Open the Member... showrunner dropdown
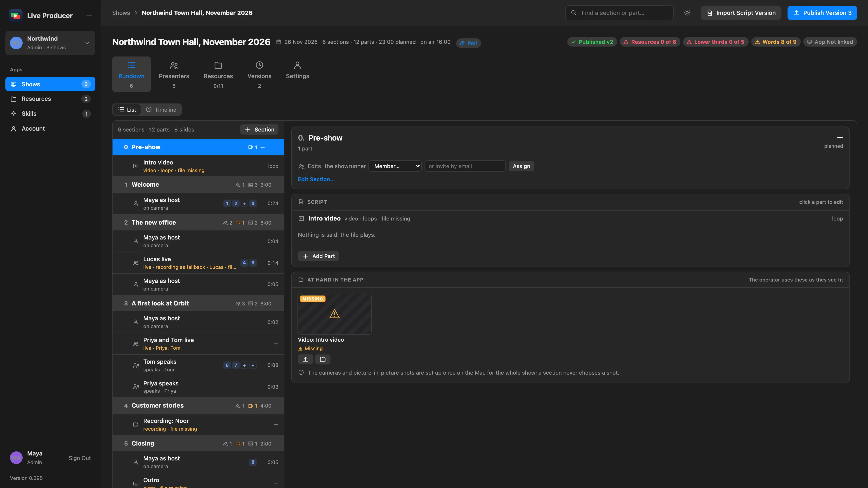The height and width of the screenshot is (488, 868). (x=395, y=166)
